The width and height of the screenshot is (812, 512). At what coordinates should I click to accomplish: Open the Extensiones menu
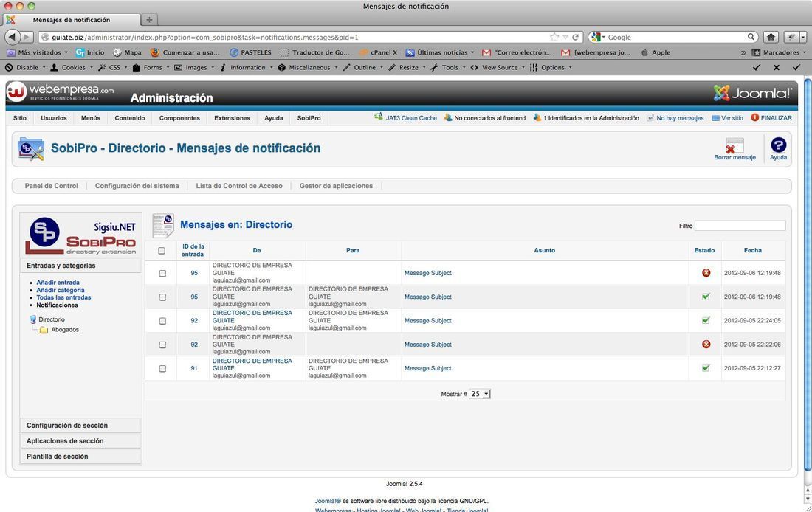[232, 118]
